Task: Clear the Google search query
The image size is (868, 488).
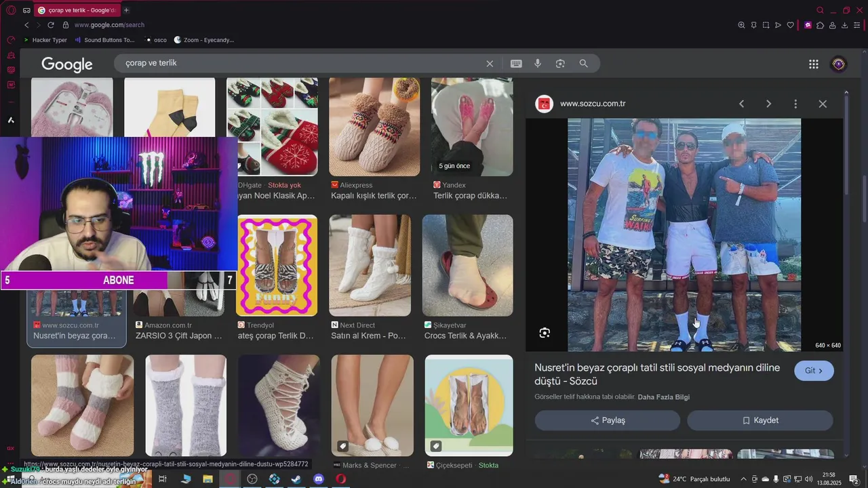Action: [x=490, y=63]
